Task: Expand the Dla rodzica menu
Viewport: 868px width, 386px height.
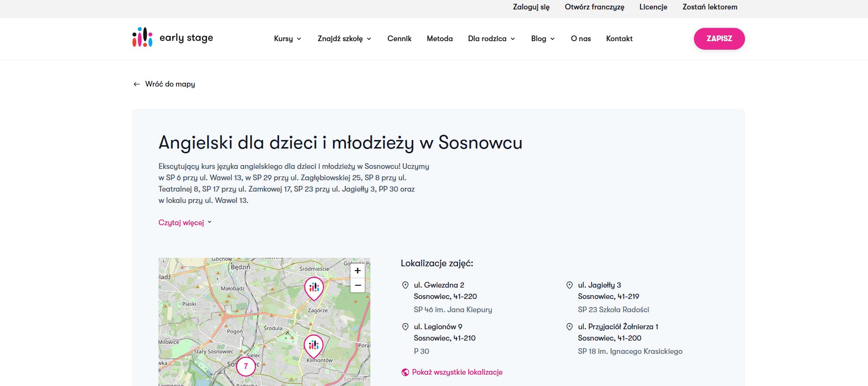Action: (x=491, y=39)
